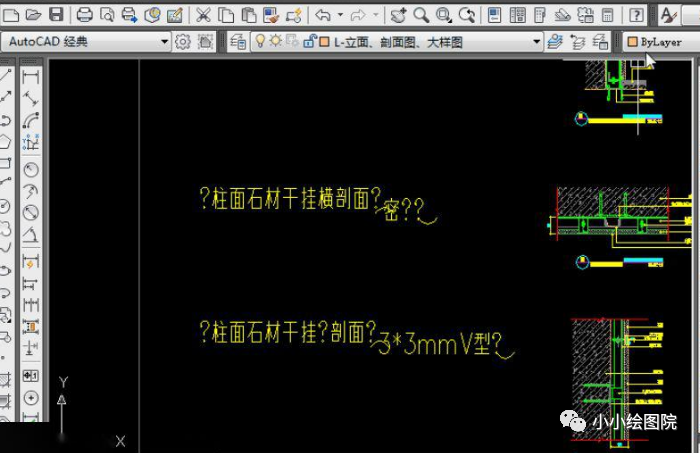Open the Tool Palettes window icon
The width and height of the screenshot is (700, 453).
(x=540, y=16)
